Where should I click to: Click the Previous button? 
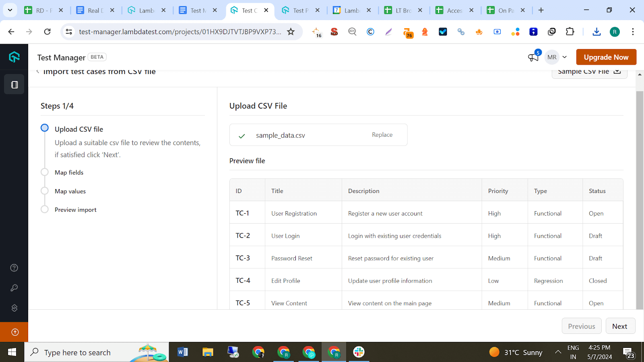(582, 326)
